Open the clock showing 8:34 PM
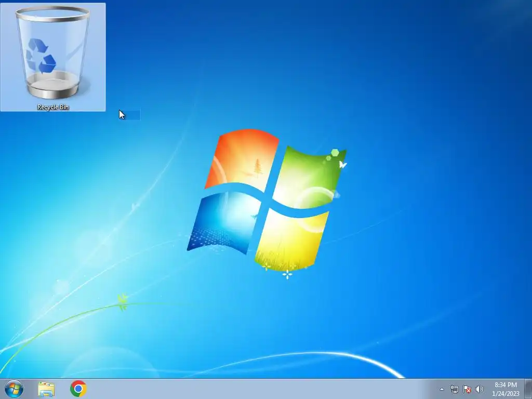This screenshot has width=532, height=399. pos(506,389)
